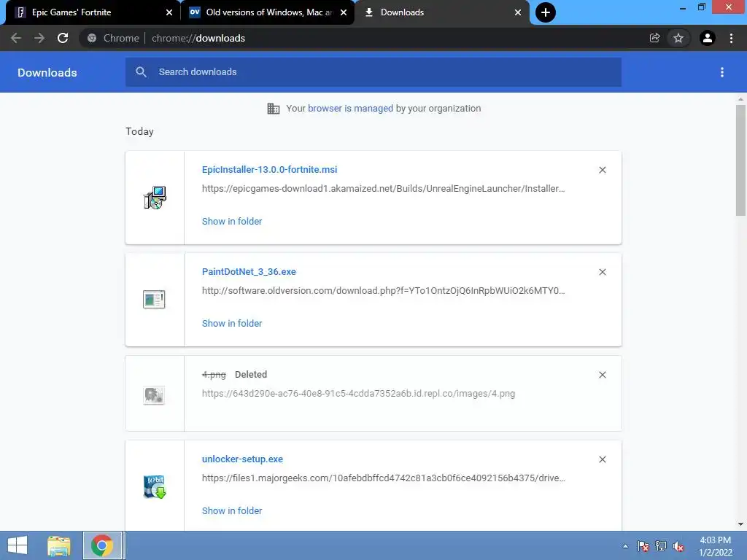Bookmark this tab with the star icon
Screen dimensions: 747x560
[678, 38]
